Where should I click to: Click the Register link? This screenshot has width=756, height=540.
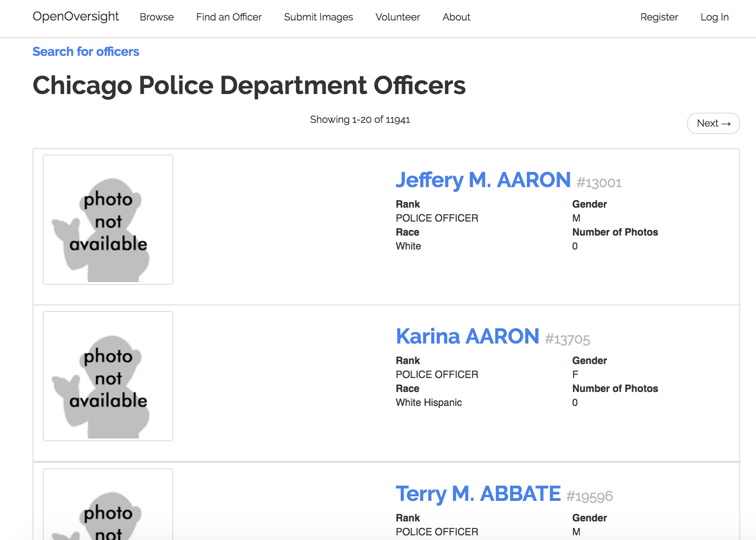coord(659,17)
